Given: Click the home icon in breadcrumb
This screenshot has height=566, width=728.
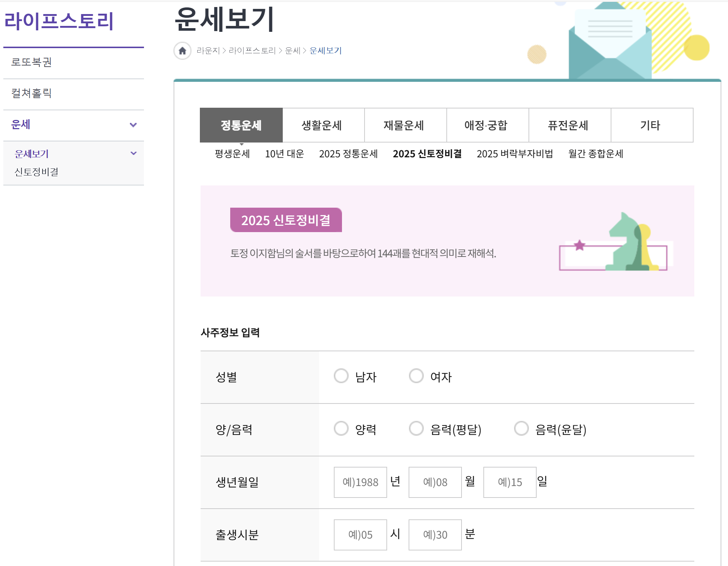Looking at the screenshot, I should (182, 51).
